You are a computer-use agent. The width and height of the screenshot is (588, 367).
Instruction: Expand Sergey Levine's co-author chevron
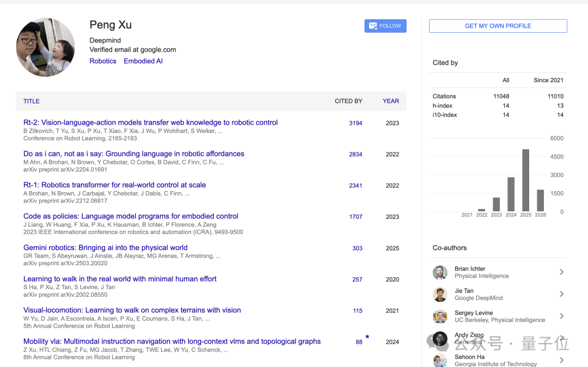click(561, 316)
